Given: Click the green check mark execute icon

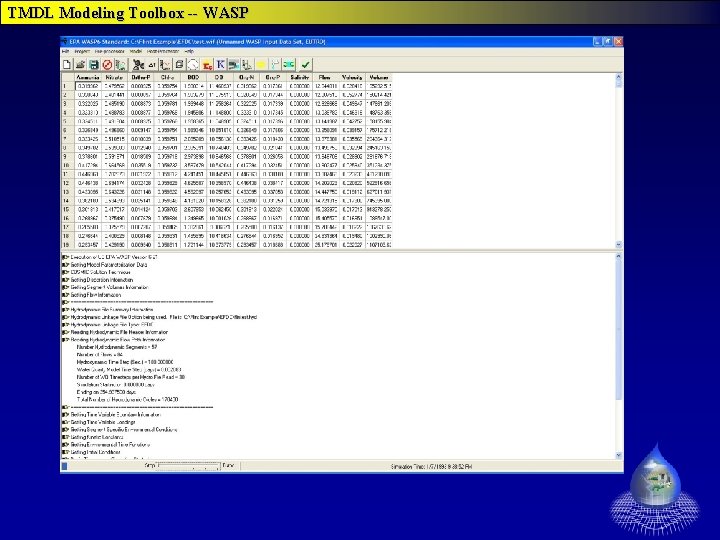Looking at the screenshot, I should pos(305,65).
